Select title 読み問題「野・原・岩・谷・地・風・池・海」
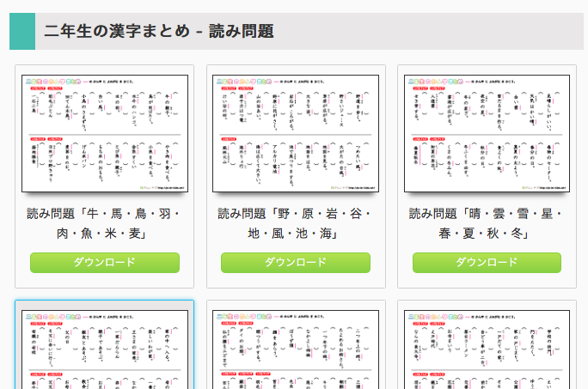This screenshot has height=389, width=588. (x=296, y=224)
